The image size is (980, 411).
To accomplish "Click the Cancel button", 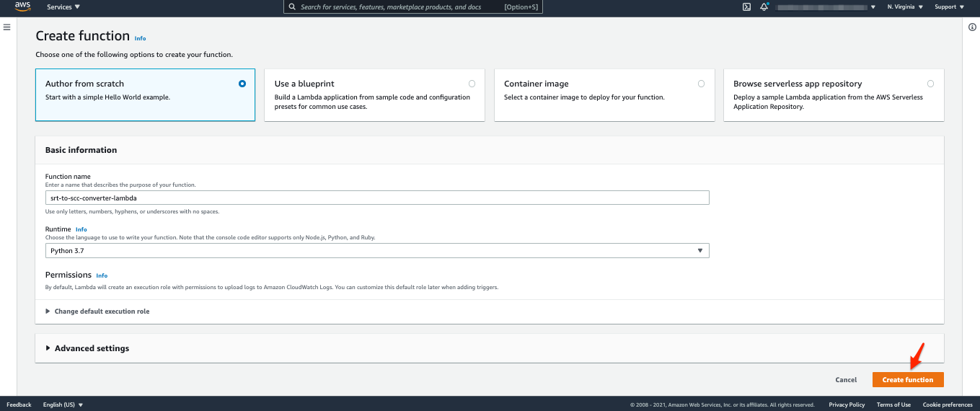I will pyautogui.click(x=846, y=380).
